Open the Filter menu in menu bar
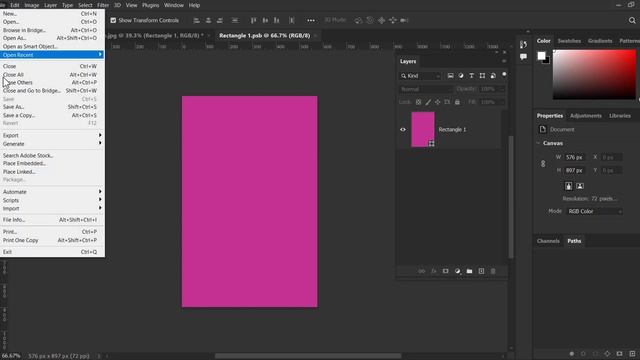Screen dimensions: 640x360 103,5
